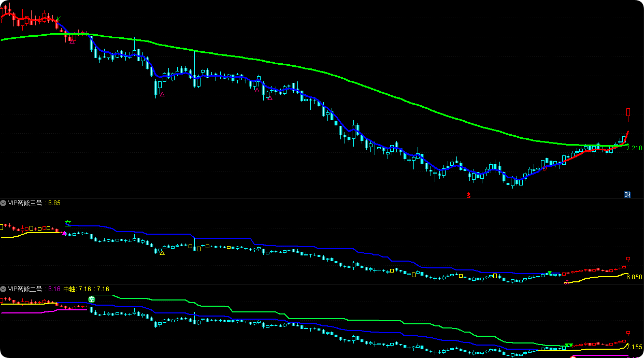
Task: Click the yellow 6.85 indicator value
Action: 54,203
